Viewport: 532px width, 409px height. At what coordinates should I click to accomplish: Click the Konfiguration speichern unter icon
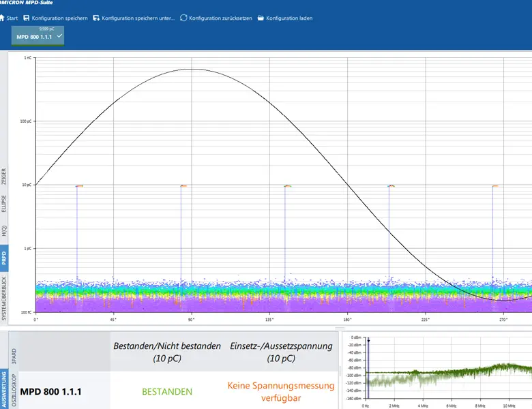(x=96, y=18)
